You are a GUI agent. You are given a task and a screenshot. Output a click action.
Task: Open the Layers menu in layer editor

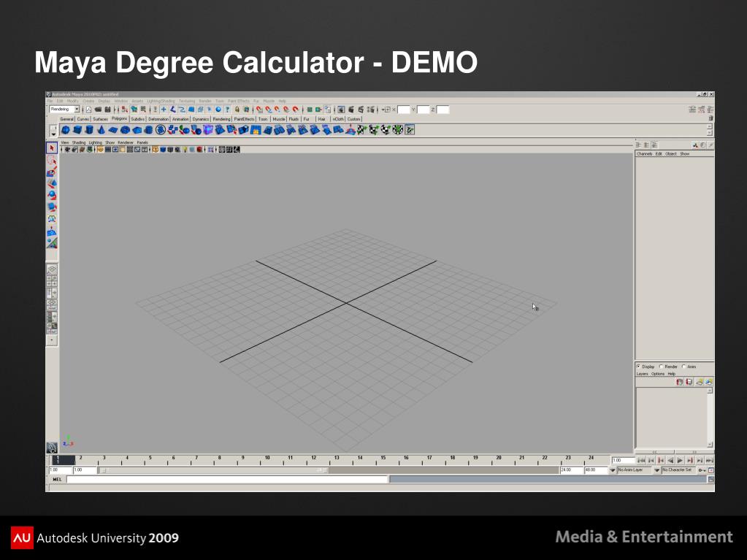pos(642,374)
